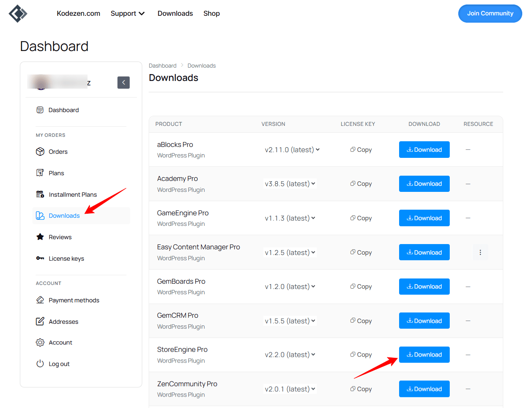Click the License keys key icon
The image size is (532, 408).
point(40,258)
